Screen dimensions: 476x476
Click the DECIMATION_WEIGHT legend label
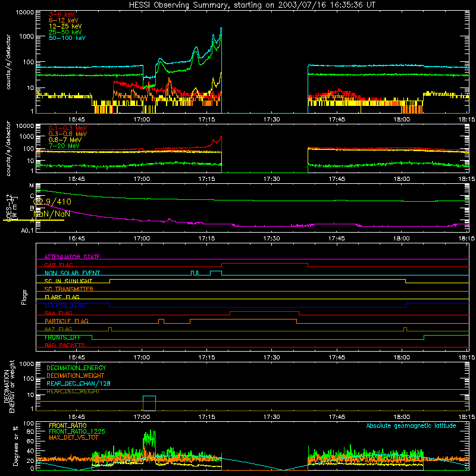[x=76, y=376]
